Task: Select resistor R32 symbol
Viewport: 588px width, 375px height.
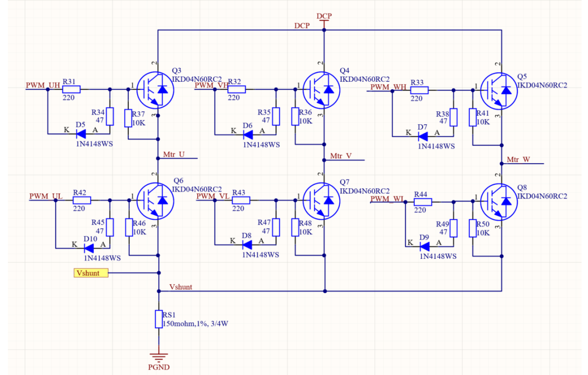Action: click(x=237, y=89)
